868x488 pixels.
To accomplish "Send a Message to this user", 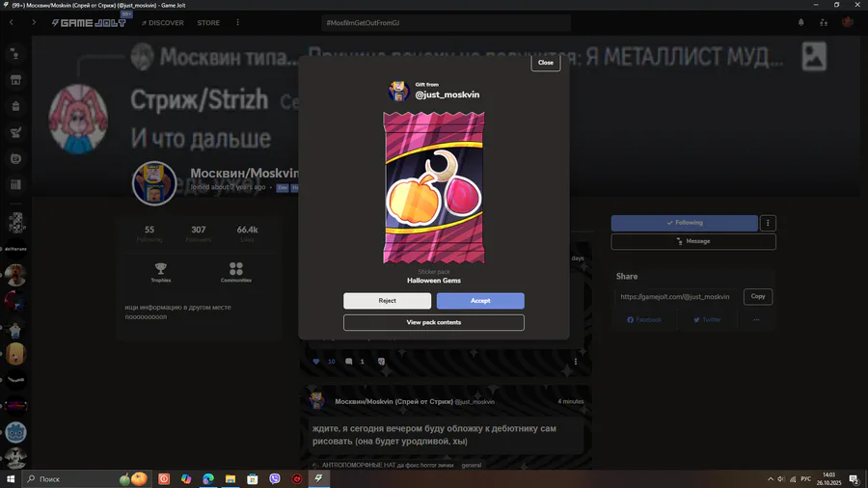I will (693, 241).
